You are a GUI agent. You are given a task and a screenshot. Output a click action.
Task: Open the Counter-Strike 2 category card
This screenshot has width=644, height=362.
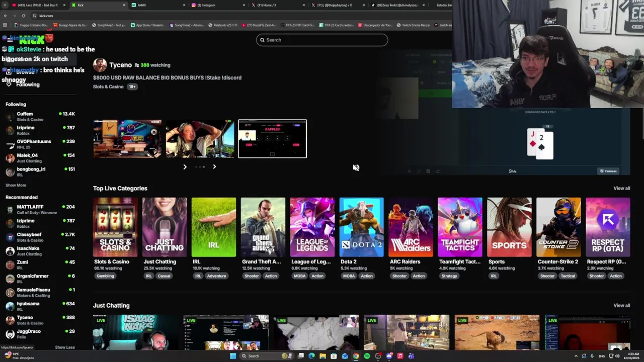[x=558, y=227]
